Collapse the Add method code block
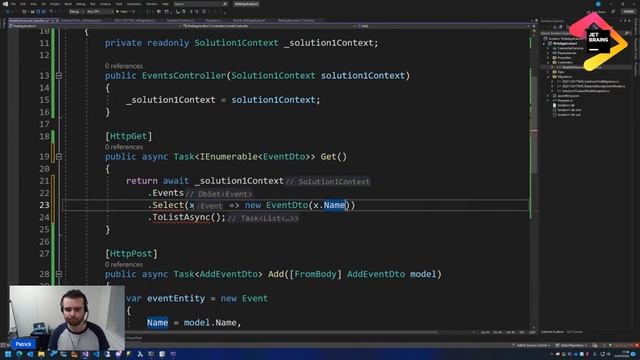This screenshot has width=640, height=360. tap(59, 274)
